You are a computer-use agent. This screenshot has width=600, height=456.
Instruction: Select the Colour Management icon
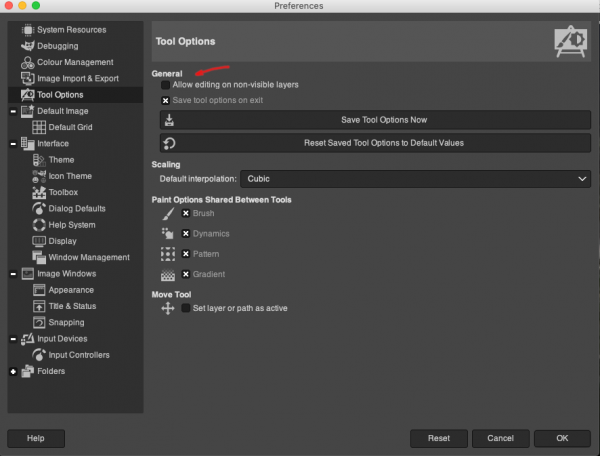28,62
